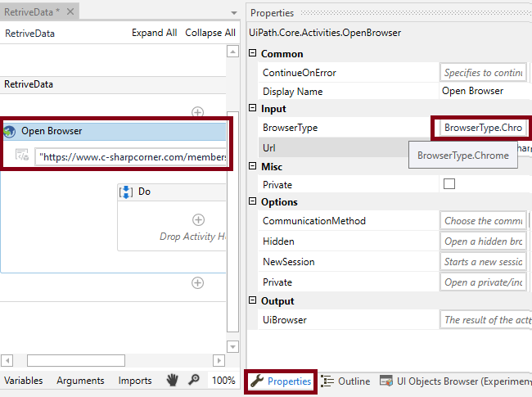Click Expand All in the designer
The width and height of the screenshot is (532, 397).
(155, 33)
